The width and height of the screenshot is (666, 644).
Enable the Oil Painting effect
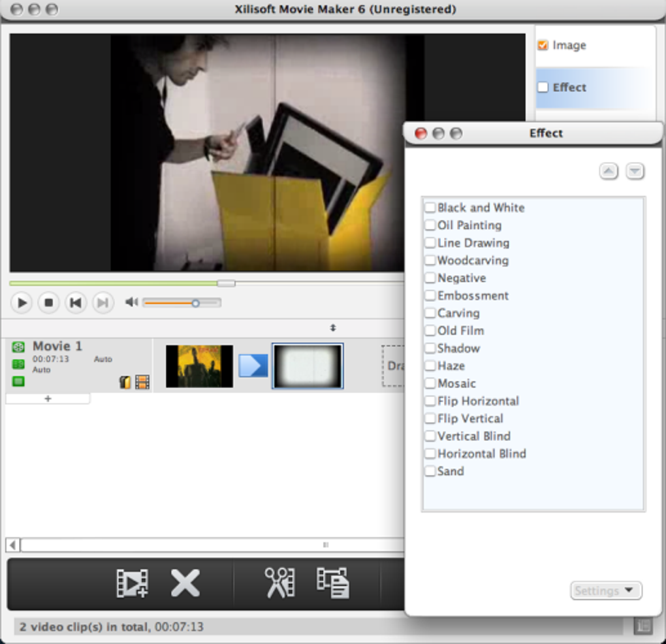[430, 225]
